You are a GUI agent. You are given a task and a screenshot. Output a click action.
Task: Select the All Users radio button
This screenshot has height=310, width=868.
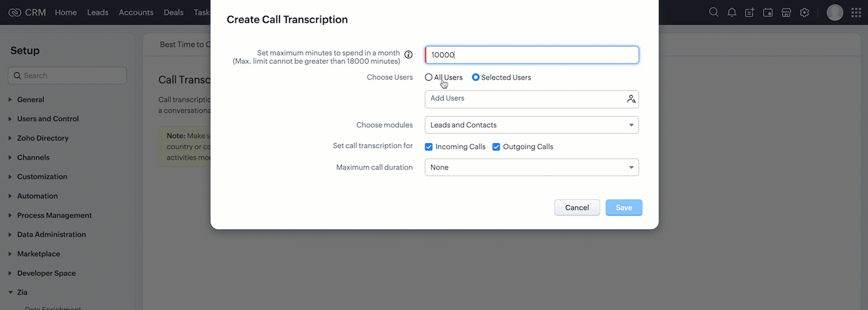coord(428,78)
